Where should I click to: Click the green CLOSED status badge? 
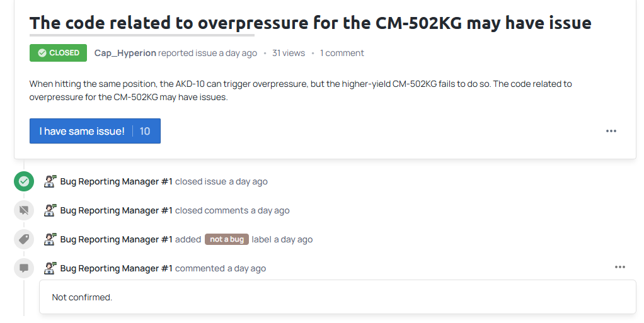(x=59, y=53)
